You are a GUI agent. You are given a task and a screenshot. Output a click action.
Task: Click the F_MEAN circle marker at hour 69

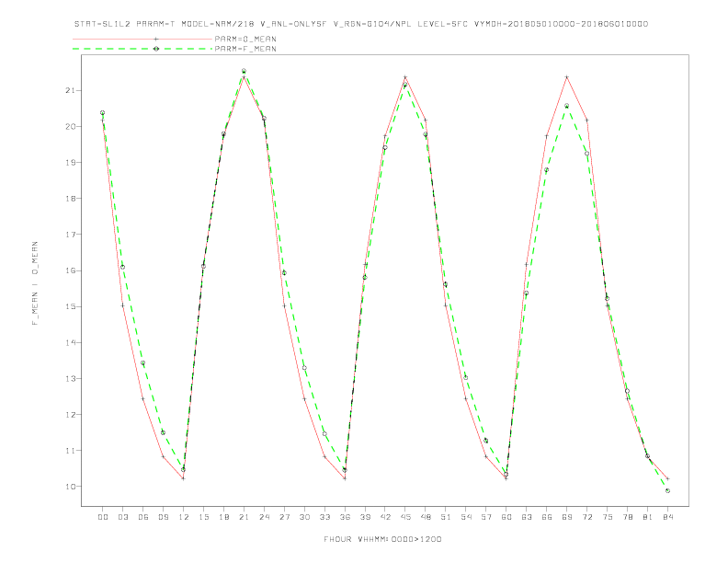click(x=566, y=106)
